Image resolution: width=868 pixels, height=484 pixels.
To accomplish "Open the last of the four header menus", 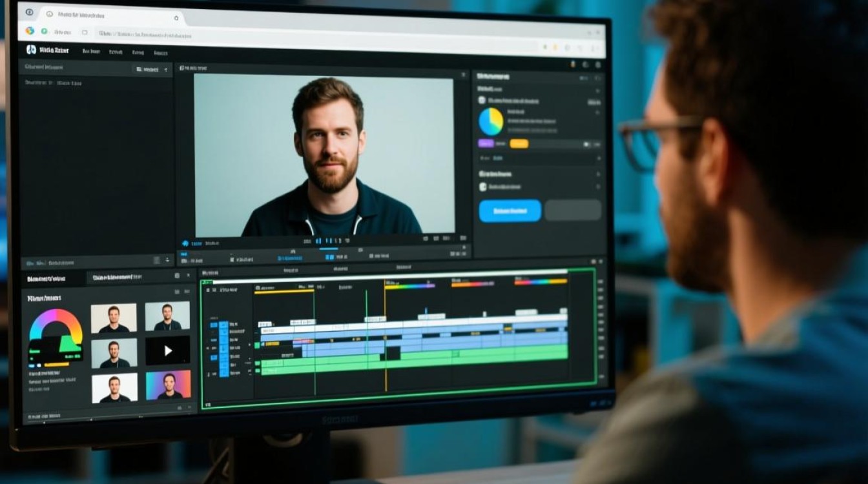I will (x=160, y=52).
